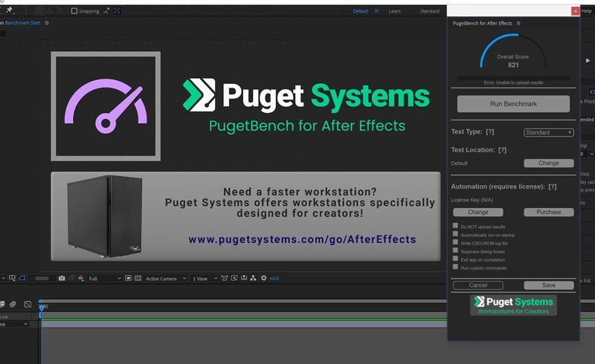Image resolution: width=595 pixels, height=364 pixels.
Task: Open the Show Channel RGB color icon
Action: click(81, 279)
